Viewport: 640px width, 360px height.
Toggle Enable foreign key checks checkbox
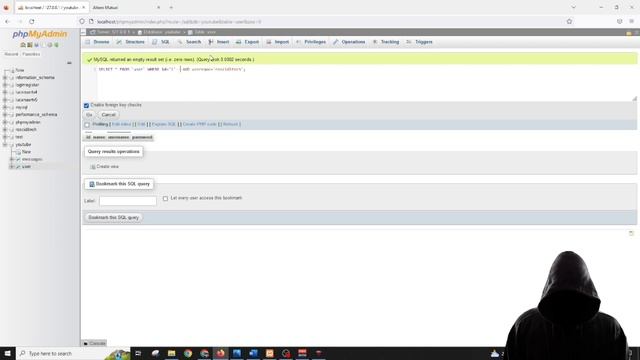coord(87,105)
